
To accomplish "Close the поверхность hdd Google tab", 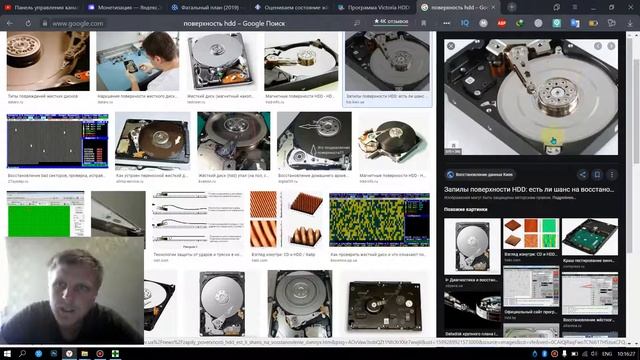I will click(493, 7).
